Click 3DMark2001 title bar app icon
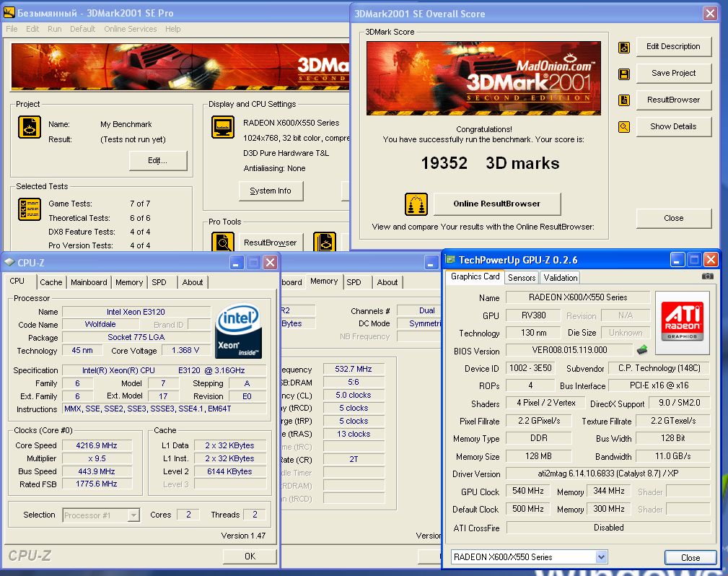Image resolution: width=728 pixels, height=576 pixels. click(9, 12)
